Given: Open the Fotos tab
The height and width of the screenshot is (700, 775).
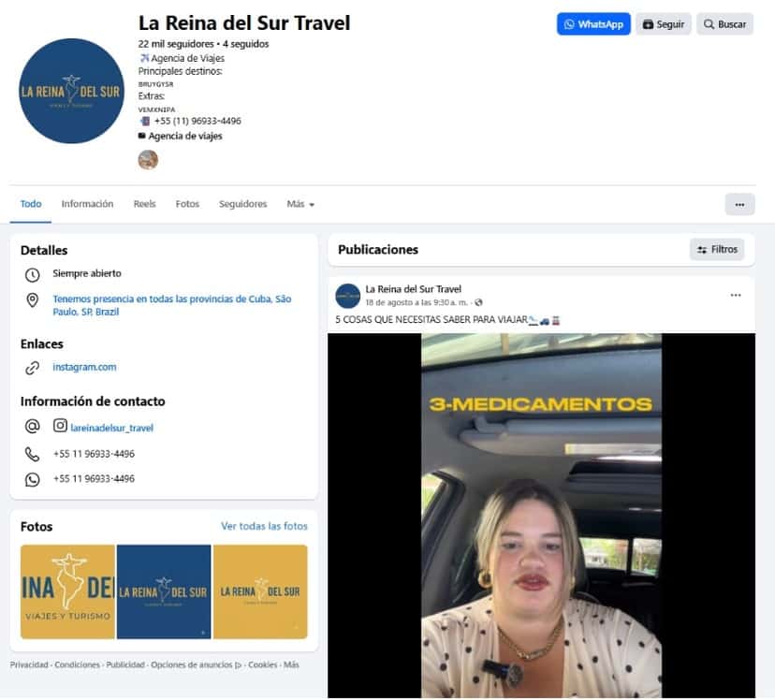Looking at the screenshot, I should coord(187,204).
